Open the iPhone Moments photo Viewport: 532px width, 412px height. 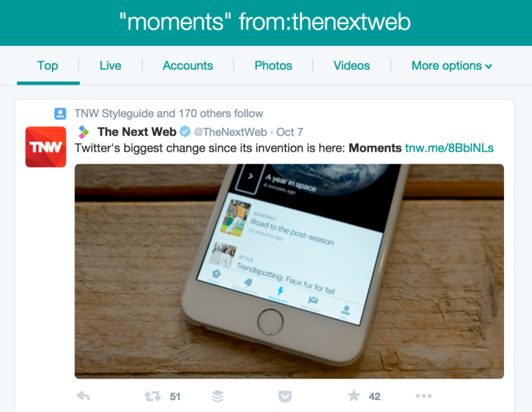(x=289, y=271)
